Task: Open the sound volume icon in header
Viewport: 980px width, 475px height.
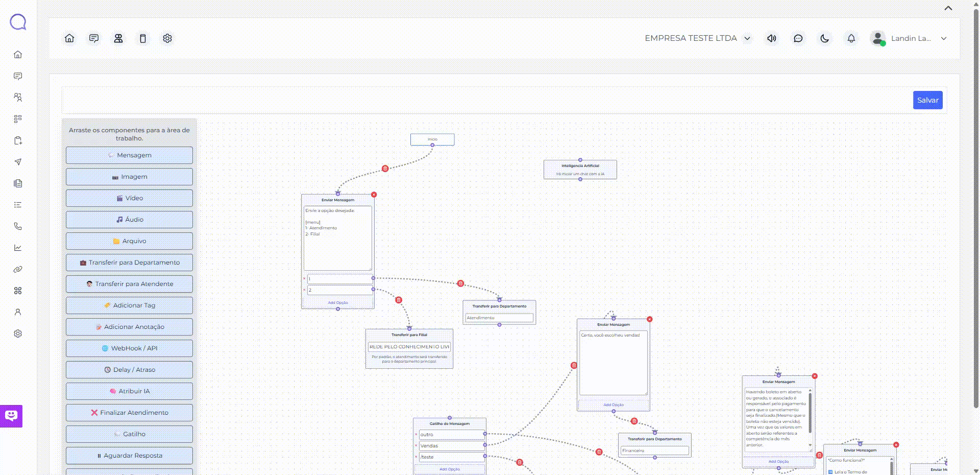Action: point(772,38)
